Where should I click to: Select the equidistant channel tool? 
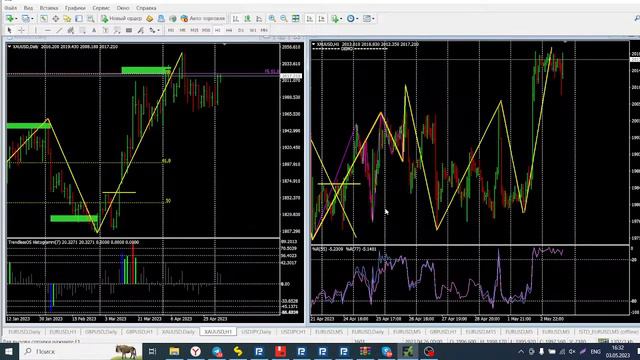(x=71, y=30)
